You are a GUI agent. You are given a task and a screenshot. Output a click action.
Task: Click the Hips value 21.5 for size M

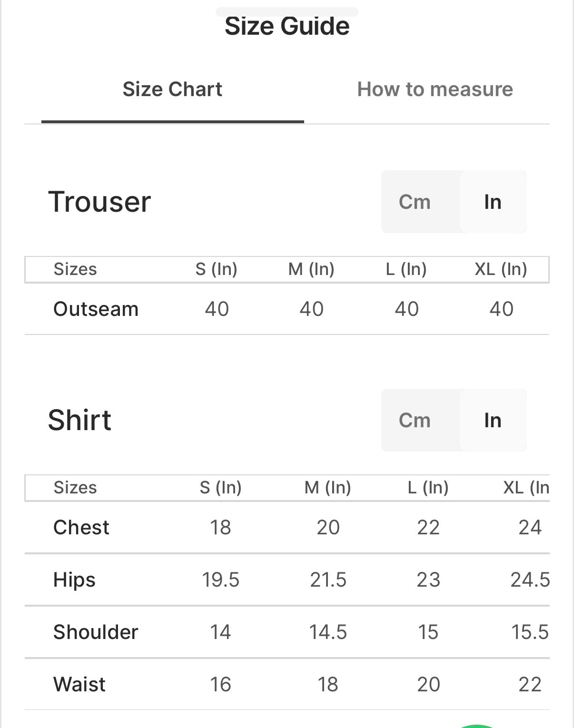[x=328, y=580]
